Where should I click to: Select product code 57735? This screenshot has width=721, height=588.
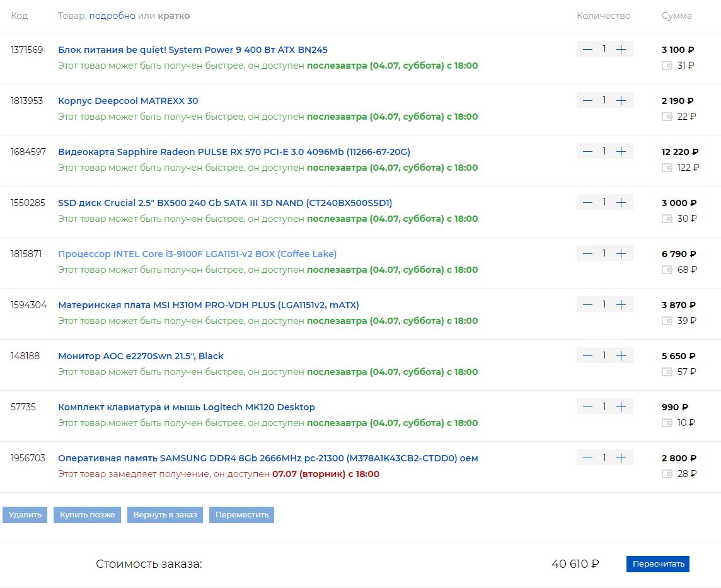[x=23, y=407]
